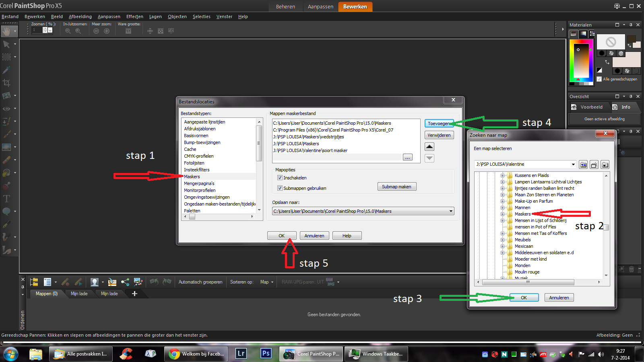Expand the Meubels folder node
644x362 pixels.
tap(502, 240)
